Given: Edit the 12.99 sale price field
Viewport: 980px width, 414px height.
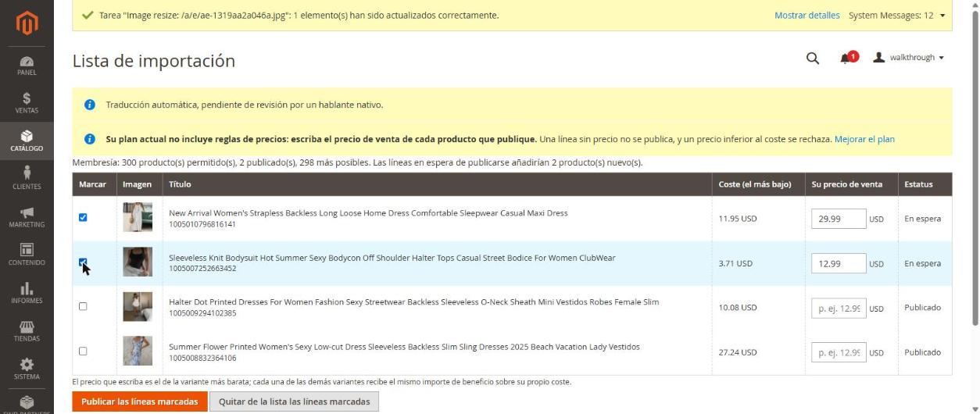Looking at the screenshot, I should pos(839,263).
